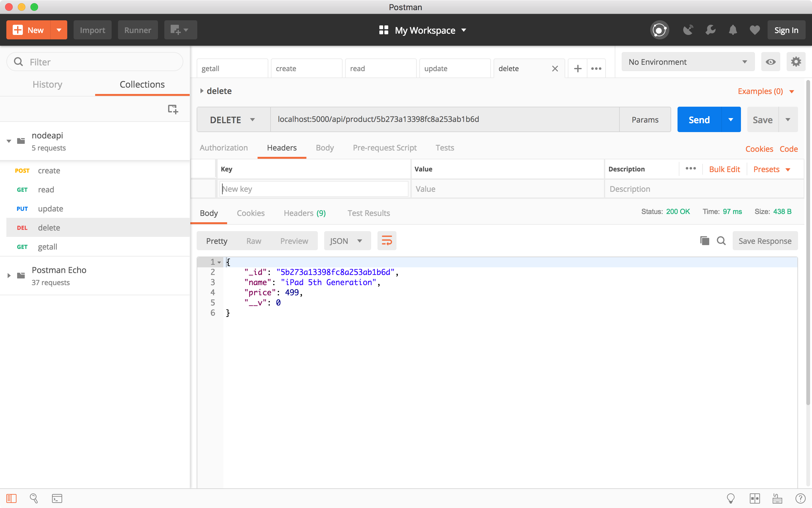Click the vertical scrollbar on the right
Screen dimensions: 812x508
coord(808,242)
